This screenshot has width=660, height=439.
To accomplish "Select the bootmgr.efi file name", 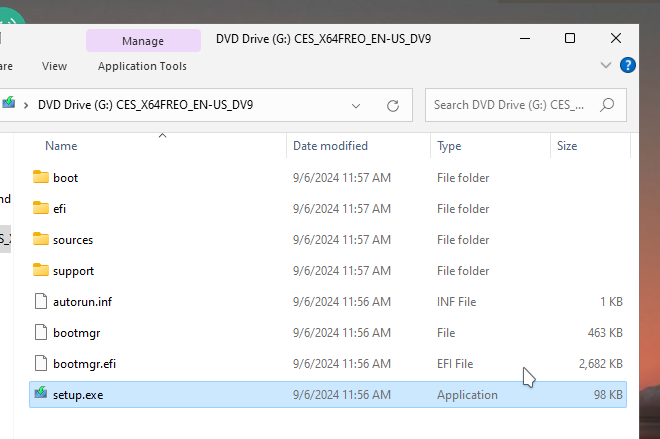I will coord(84,364).
